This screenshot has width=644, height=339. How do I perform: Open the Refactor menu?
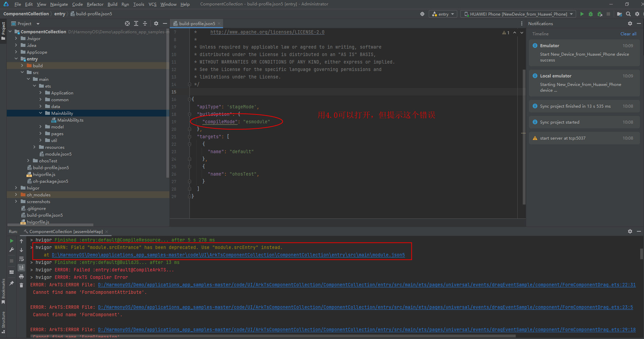(95, 4)
